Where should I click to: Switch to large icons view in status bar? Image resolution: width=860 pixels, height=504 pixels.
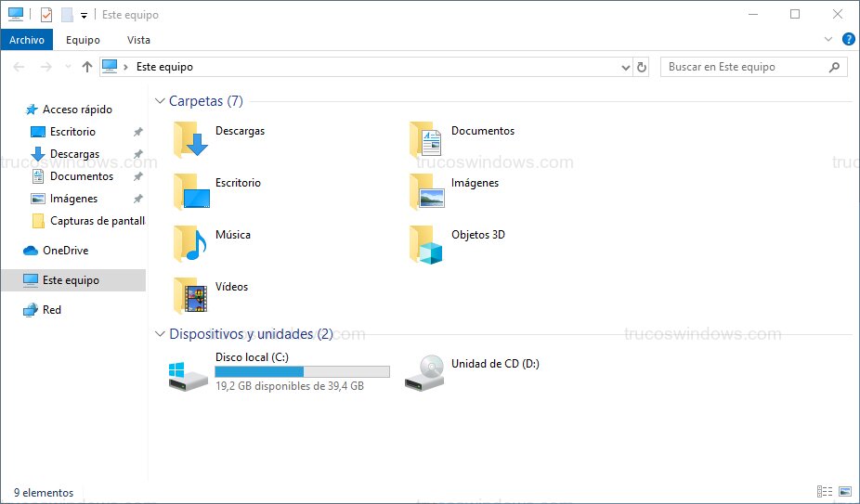[x=844, y=492]
